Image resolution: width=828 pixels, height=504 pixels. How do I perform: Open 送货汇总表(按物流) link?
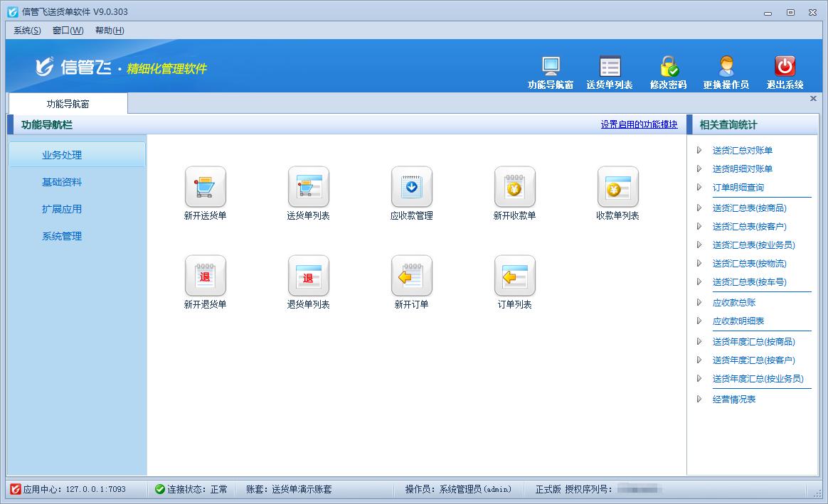[x=749, y=263]
